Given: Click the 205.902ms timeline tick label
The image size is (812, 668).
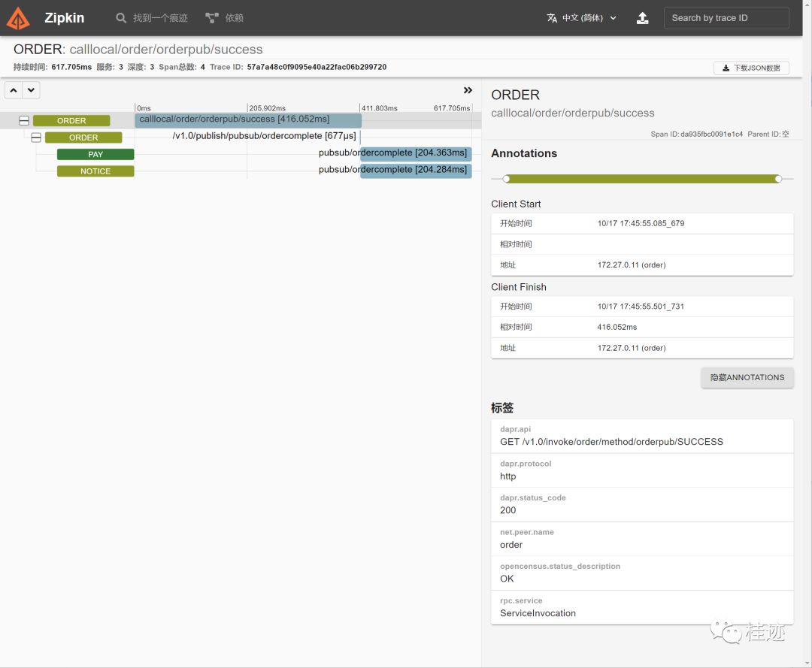Looking at the screenshot, I should (x=267, y=108).
